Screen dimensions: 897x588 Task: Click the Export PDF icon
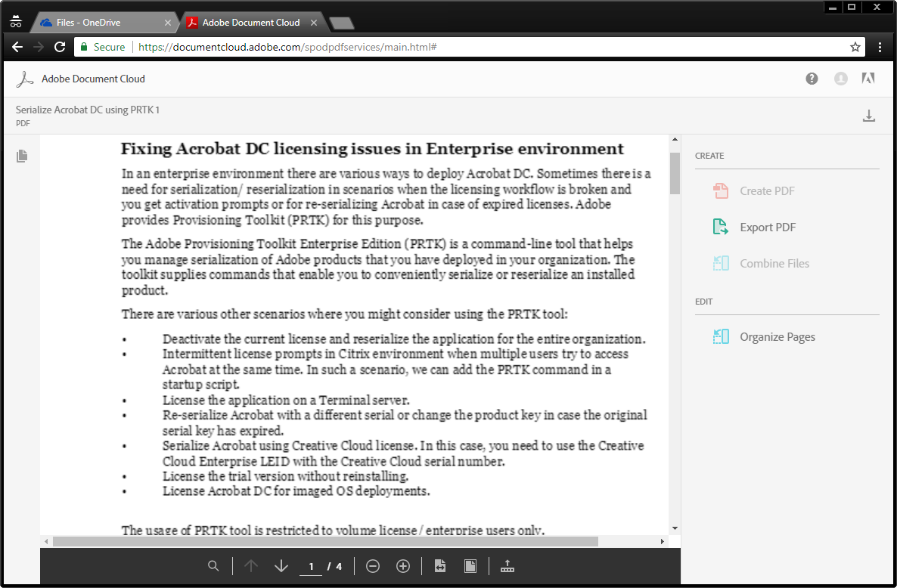(721, 227)
